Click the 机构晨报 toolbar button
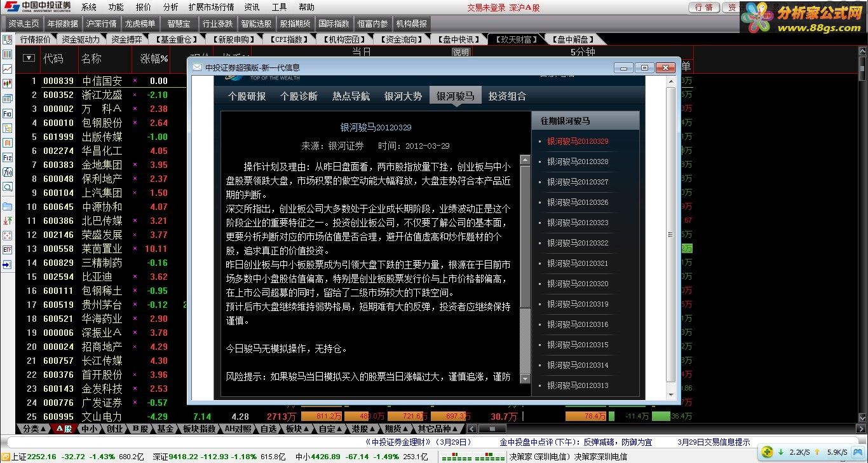This screenshot has width=868, height=463. (412, 23)
